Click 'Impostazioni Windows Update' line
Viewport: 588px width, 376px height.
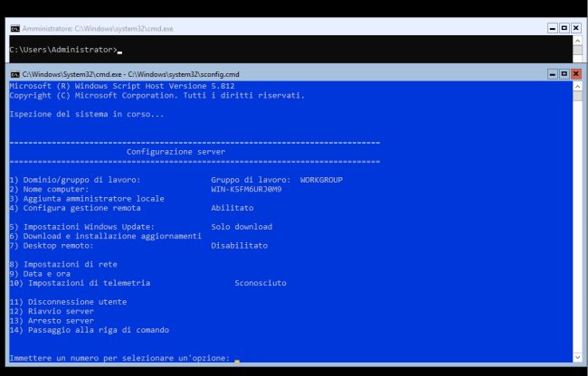[81, 227]
